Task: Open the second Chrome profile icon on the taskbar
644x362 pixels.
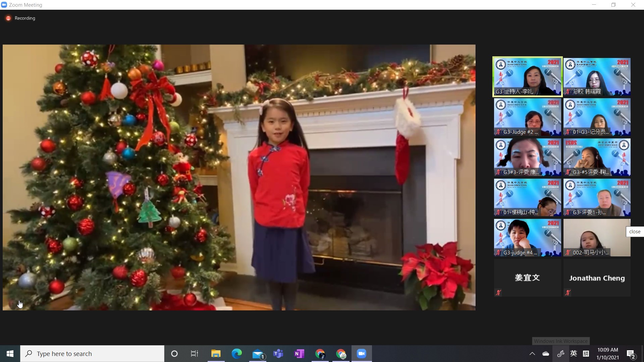Action: click(341, 354)
